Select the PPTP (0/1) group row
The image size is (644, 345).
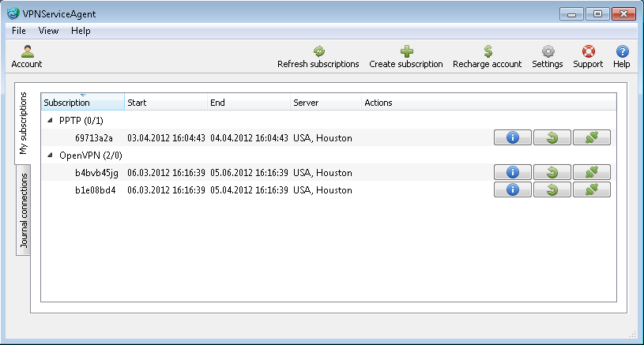329,121
